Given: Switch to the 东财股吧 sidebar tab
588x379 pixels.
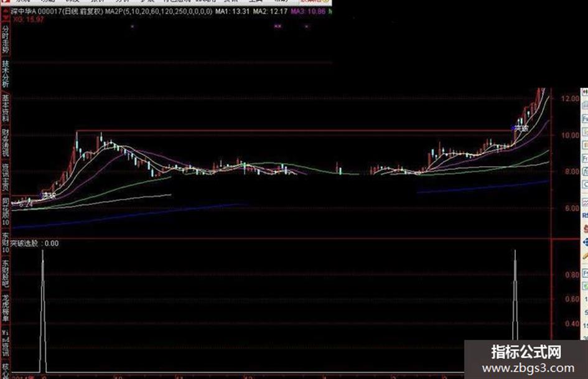Looking at the screenshot, I should click(5, 273).
